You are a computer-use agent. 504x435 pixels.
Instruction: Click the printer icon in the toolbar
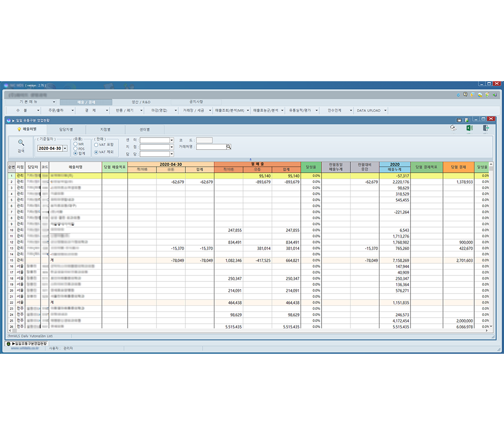453,128
